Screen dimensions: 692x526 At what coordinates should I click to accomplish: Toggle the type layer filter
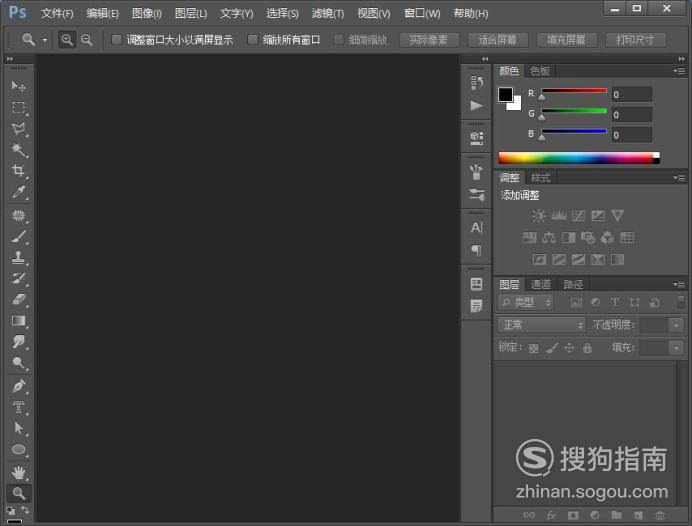(615, 302)
